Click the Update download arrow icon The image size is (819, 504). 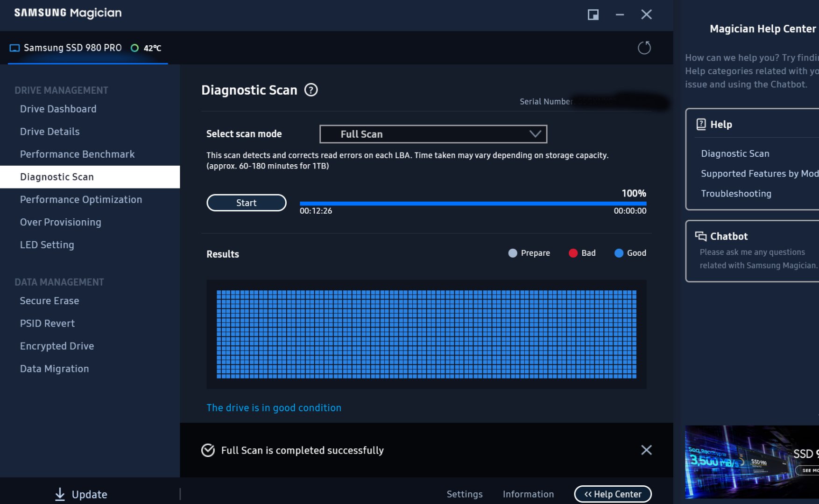click(60, 494)
